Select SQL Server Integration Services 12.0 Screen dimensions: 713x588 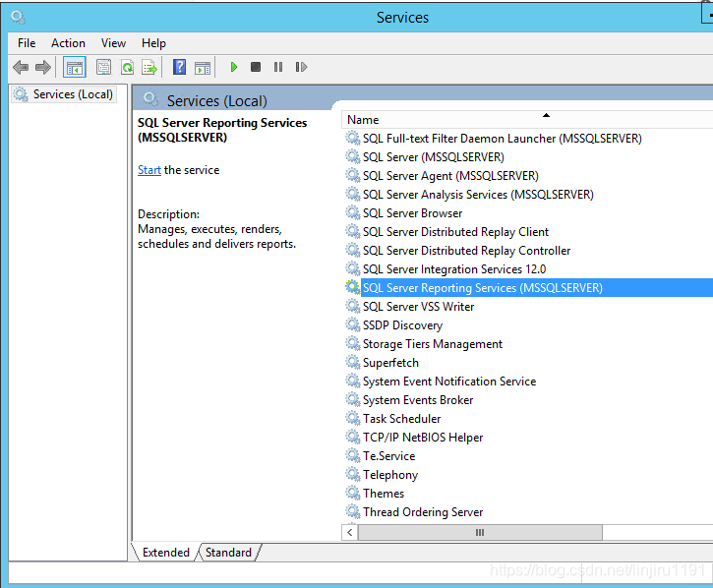click(x=454, y=268)
